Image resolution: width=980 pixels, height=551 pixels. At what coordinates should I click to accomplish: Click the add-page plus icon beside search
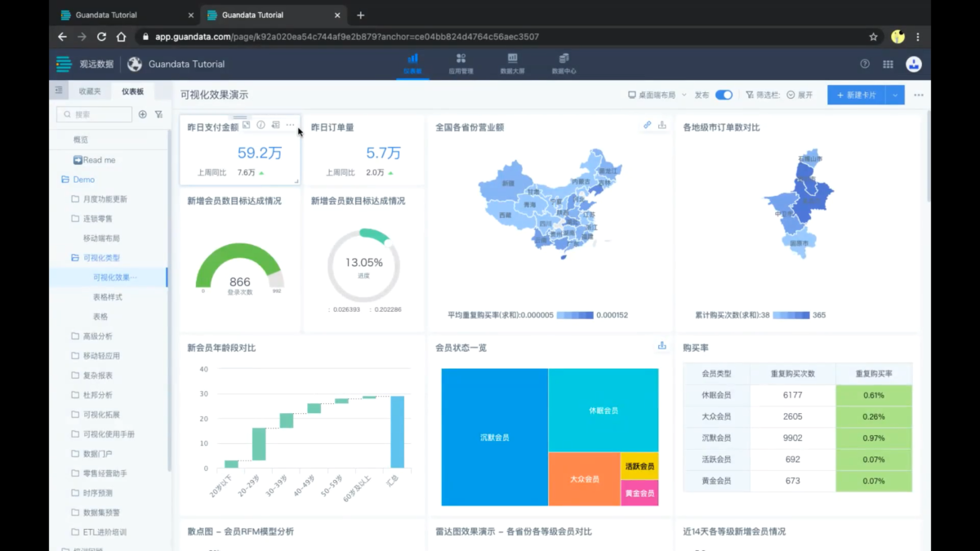click(142, 114)
